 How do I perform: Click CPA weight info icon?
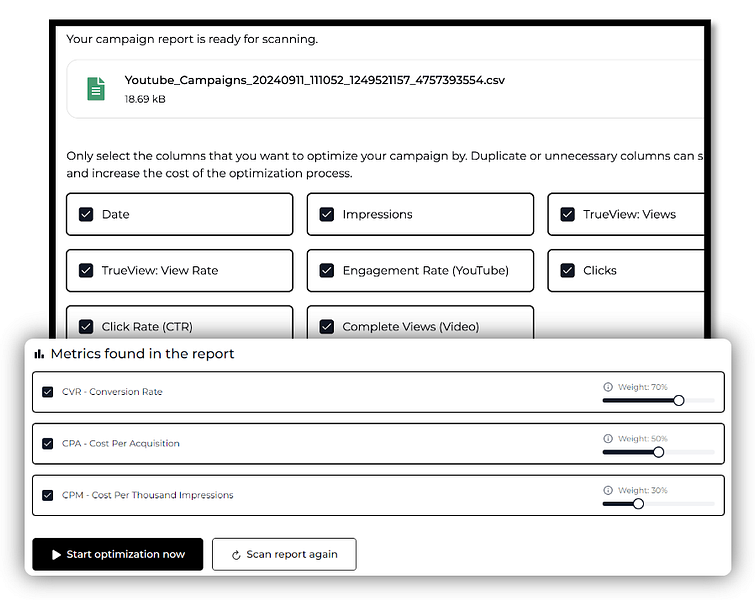[x=607, y=438]
